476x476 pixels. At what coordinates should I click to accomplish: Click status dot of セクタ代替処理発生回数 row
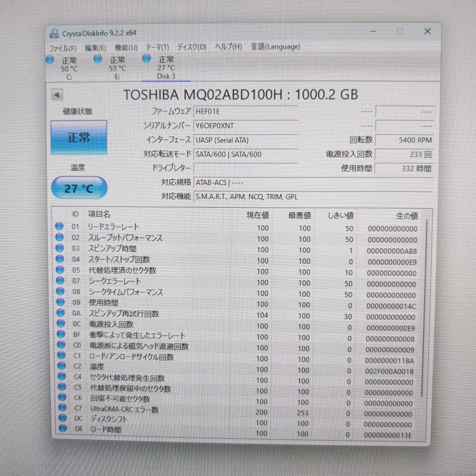coord(62,376)
